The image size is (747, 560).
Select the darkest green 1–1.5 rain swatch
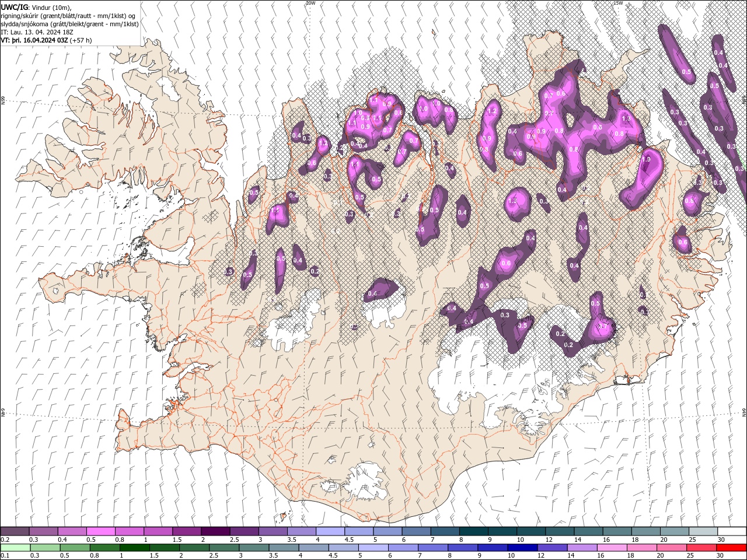[x=135, y=547]
